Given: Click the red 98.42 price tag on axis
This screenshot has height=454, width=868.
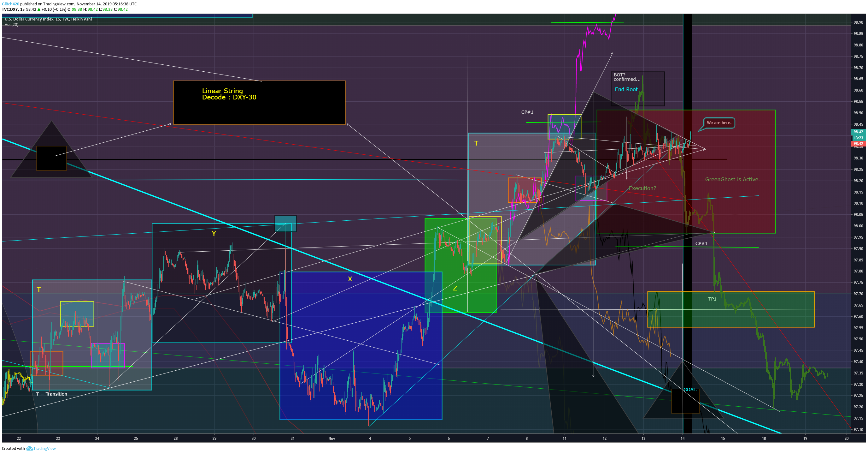Looking at the screenshot, I should pos(858,144).
